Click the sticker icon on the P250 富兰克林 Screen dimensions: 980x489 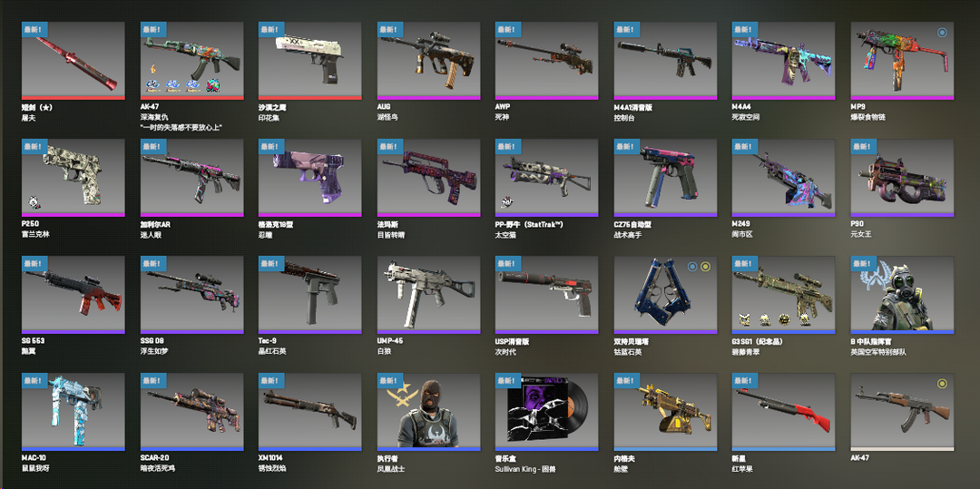pyautogui.click(x=34, y=202)
